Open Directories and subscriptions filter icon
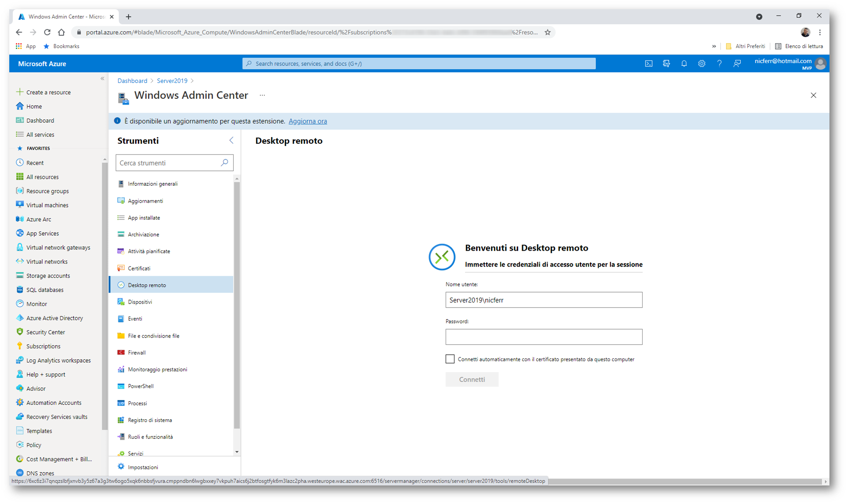 [666, 64]
